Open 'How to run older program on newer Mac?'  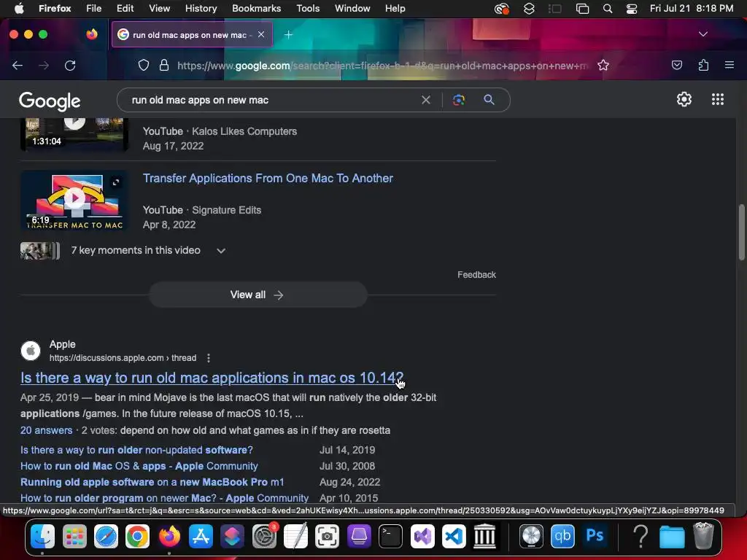[x=164, y=498]
